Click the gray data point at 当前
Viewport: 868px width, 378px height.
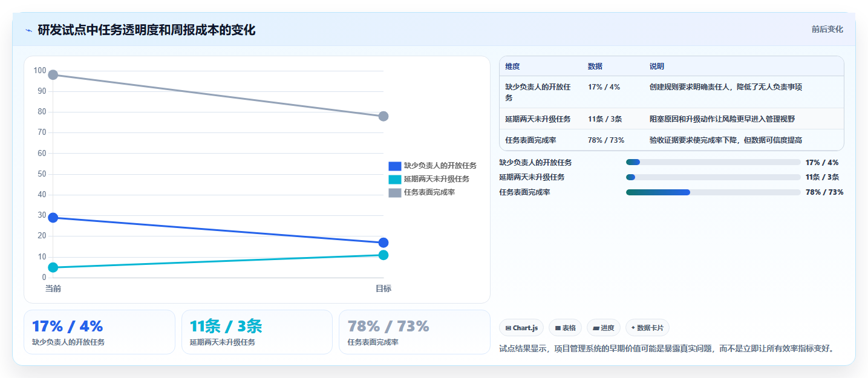pos(53,75)
